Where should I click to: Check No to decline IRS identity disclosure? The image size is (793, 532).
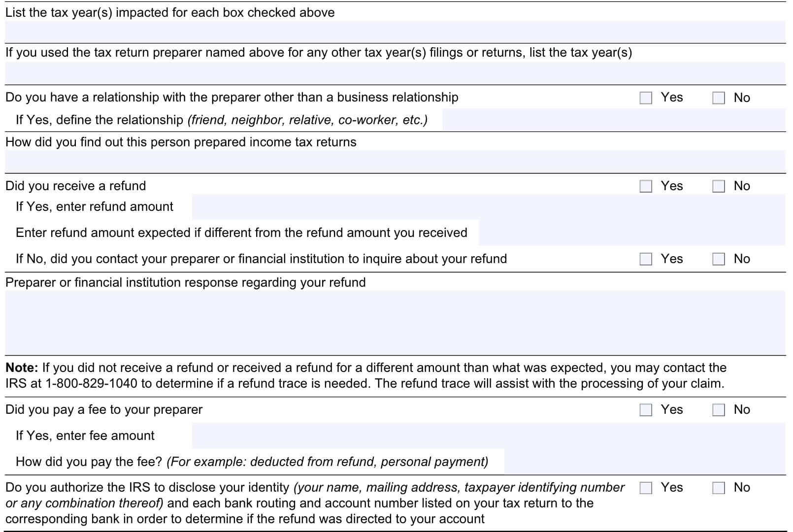(719, 488)
